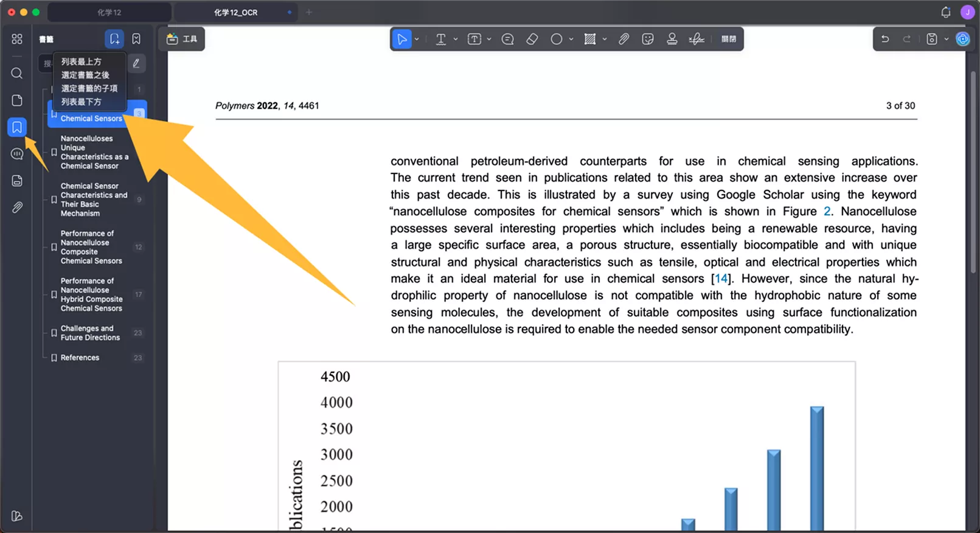980x533 pixels.
Task: Click the '3 of 30' page header text
Action: pos(900,106)
